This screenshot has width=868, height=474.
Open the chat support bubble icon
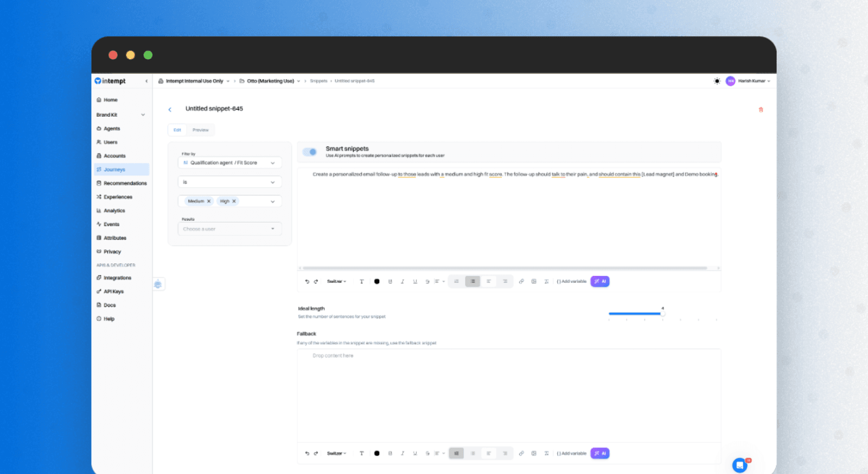click(739, 465)
